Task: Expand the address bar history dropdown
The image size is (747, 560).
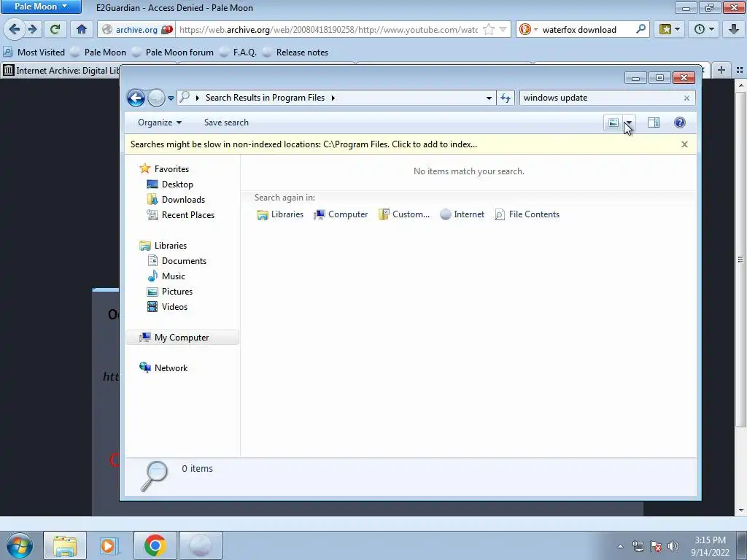Action: tap(489, 98)
